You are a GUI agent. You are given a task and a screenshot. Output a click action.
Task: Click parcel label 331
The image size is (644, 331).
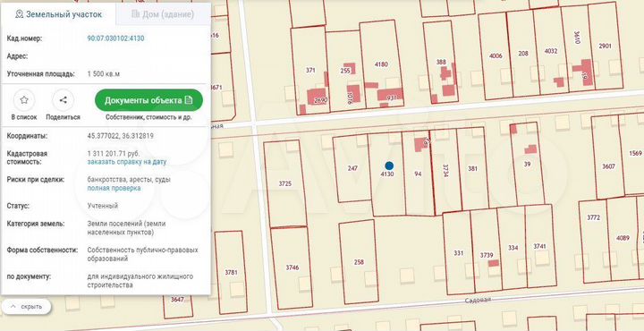tap(458, 253)
